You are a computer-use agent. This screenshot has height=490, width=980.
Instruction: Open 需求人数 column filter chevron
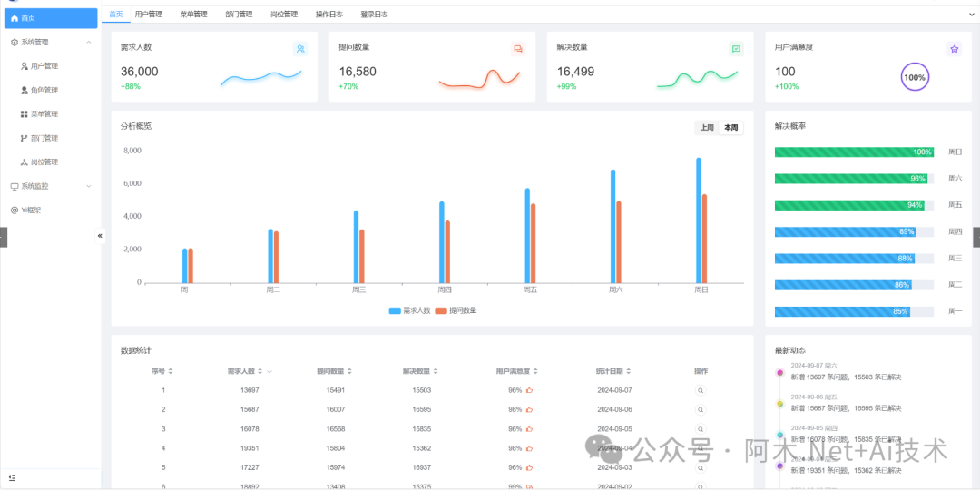269,371
